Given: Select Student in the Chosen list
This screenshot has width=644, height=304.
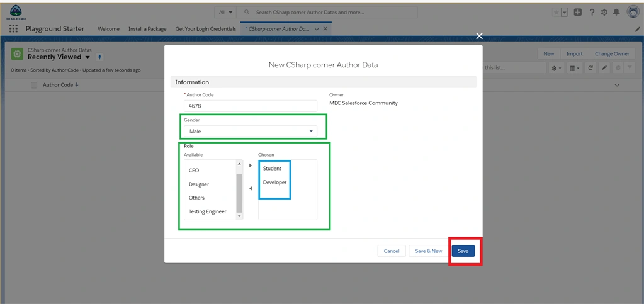Looking at the screenshot, I should 272,169.
